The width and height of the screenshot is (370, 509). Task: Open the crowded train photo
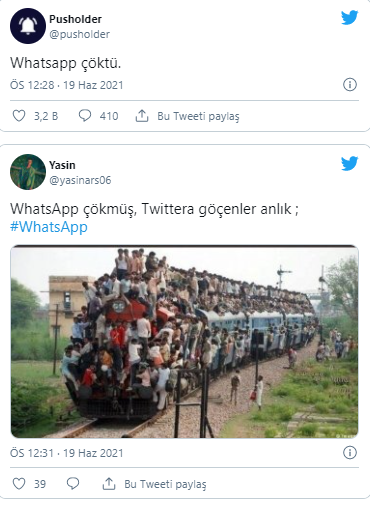click(x=184, y=342)
